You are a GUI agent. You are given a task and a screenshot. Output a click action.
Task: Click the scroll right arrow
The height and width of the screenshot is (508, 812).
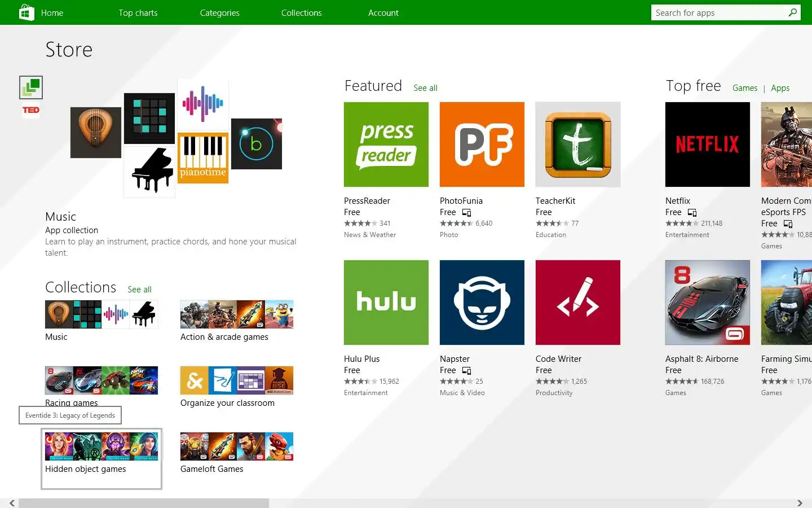coord(800,503)
